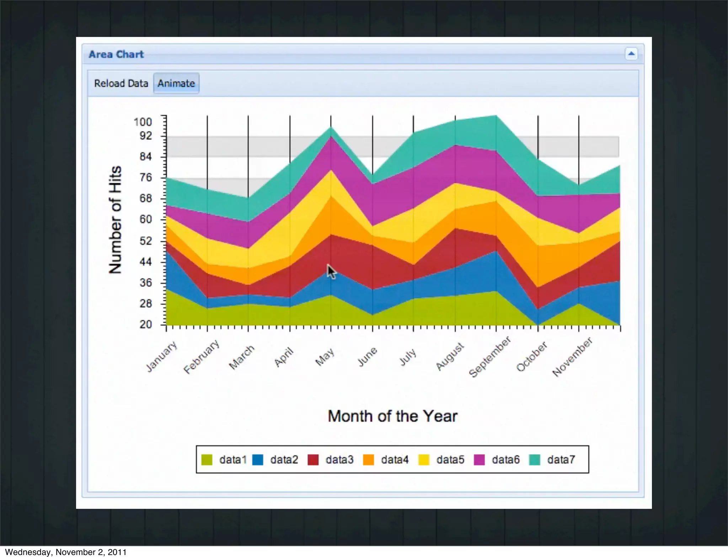Click the data6 magenta legend swatch
Screen dimensions: 728x560
pyautogui.click(x=479, y=459)
